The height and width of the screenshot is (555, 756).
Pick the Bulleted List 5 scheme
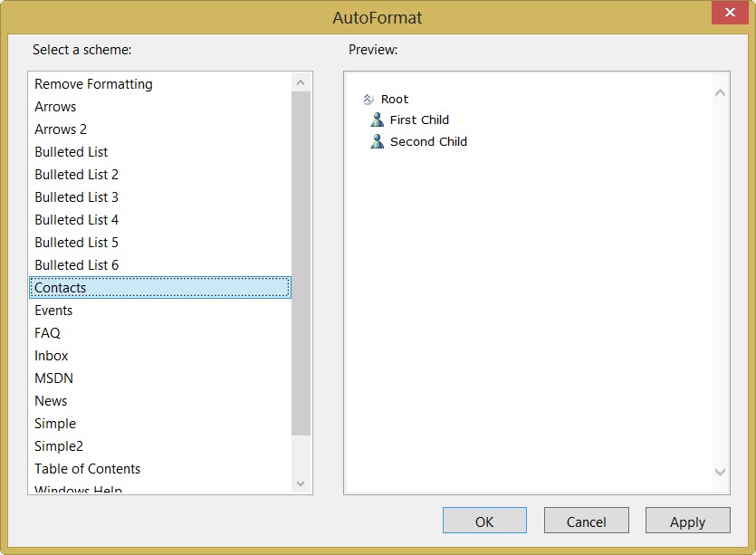click(x=160, y=243)
